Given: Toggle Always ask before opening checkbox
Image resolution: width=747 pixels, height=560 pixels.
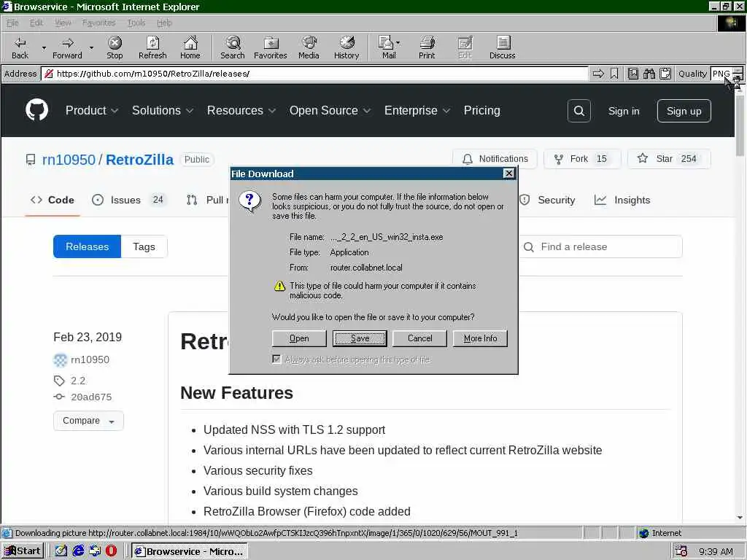Looking at the screenshot, I should 276,359.
